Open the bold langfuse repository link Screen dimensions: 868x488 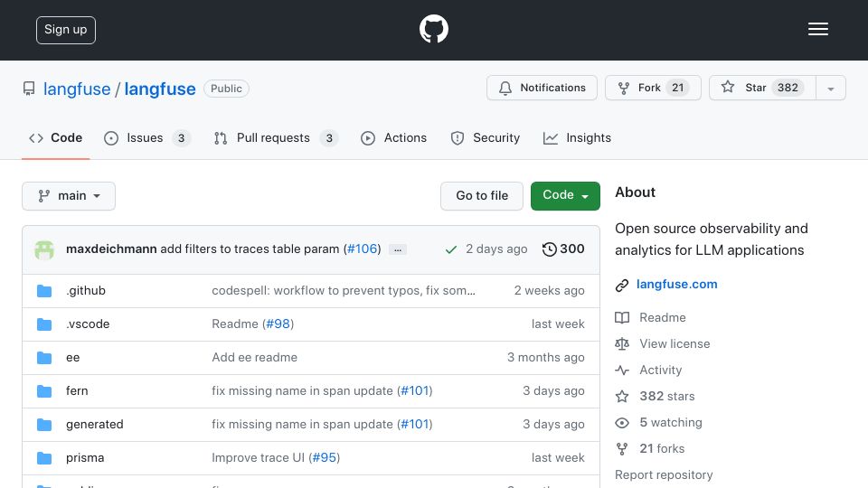(x=160, y=89)
